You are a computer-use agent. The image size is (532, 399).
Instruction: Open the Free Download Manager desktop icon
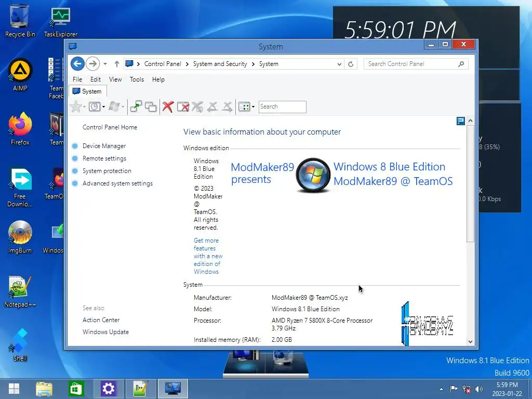pyautogui.click(x=20, y=187)
